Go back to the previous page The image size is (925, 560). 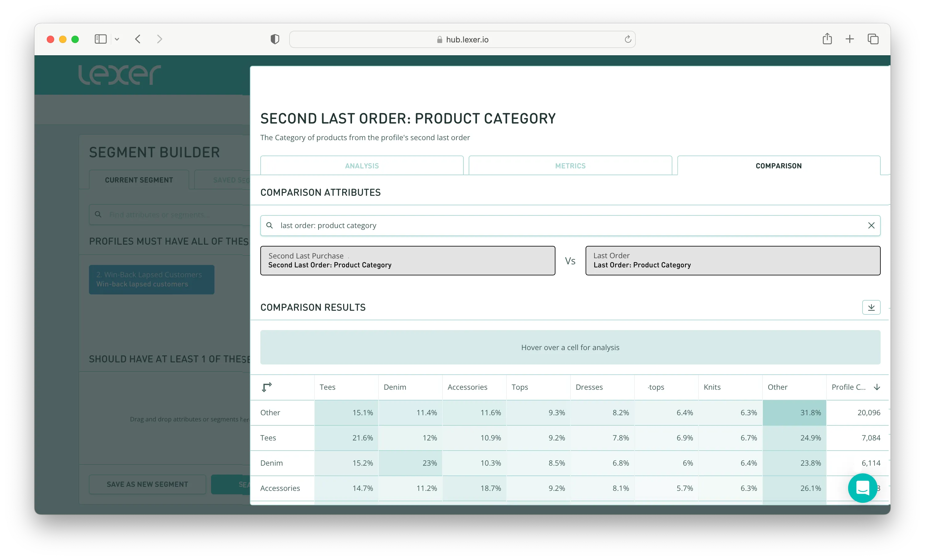(138, 39)
